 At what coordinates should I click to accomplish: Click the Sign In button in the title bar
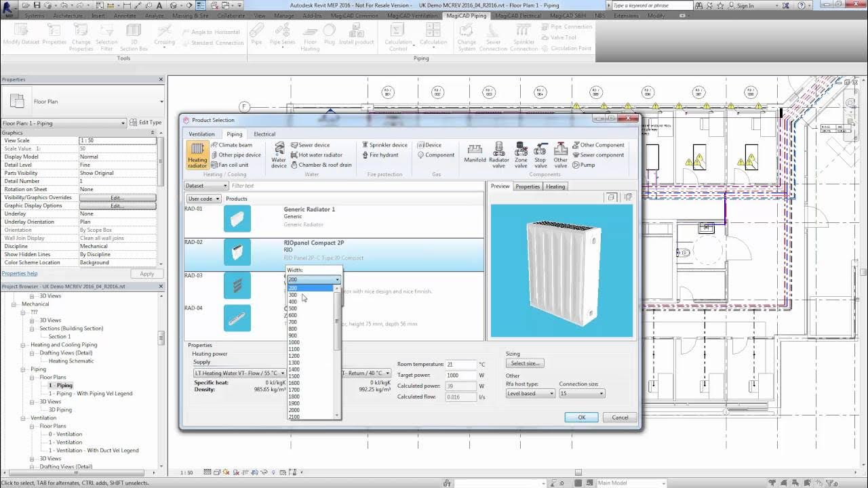point(745,5)
